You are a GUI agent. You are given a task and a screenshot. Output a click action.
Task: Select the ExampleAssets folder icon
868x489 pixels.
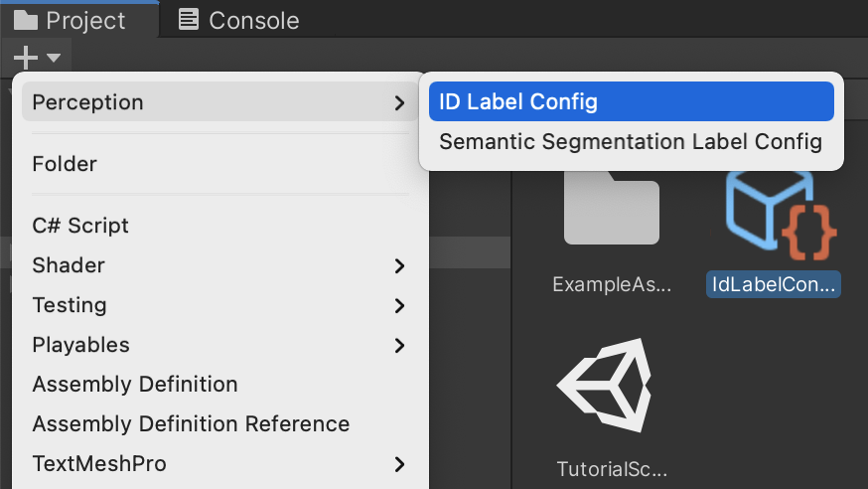tap(612, 207)
